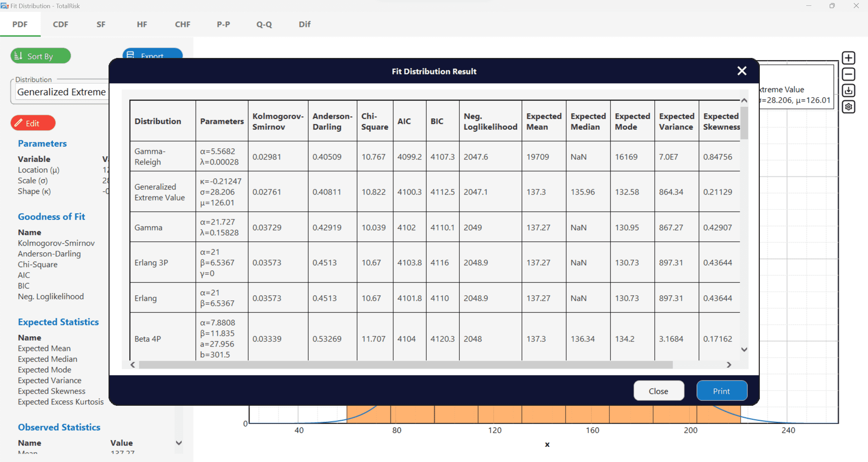Click the Distribution column header

163,121
